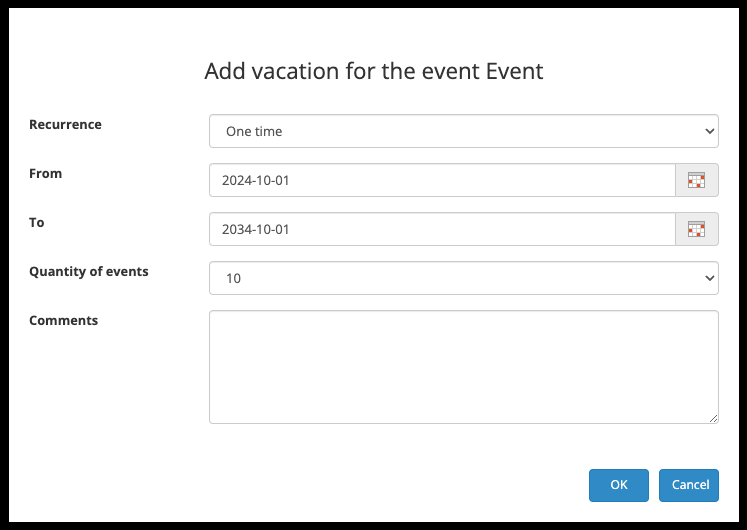Click the Quantity of events label
This screenshot has width=747, height=530.
click(89, 271)
